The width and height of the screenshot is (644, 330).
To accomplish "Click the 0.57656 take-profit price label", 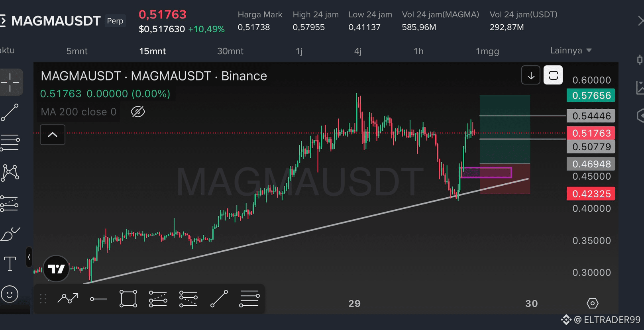I will [591, 96].
